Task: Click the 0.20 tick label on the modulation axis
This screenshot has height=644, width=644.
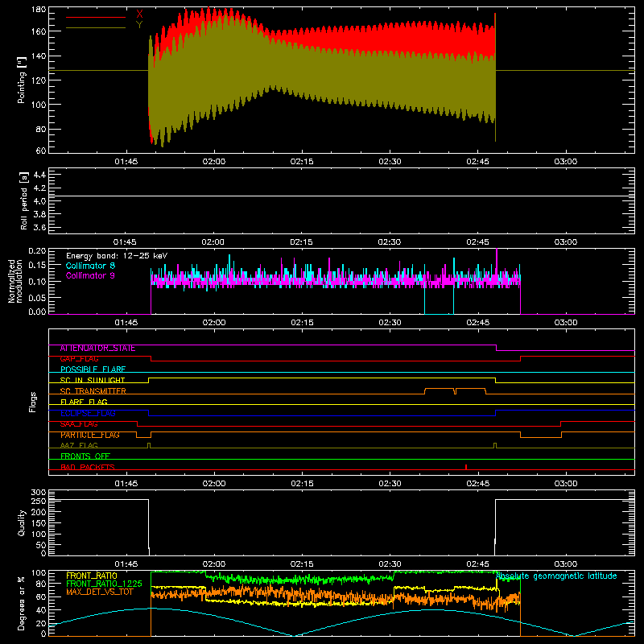Action: 37,251
